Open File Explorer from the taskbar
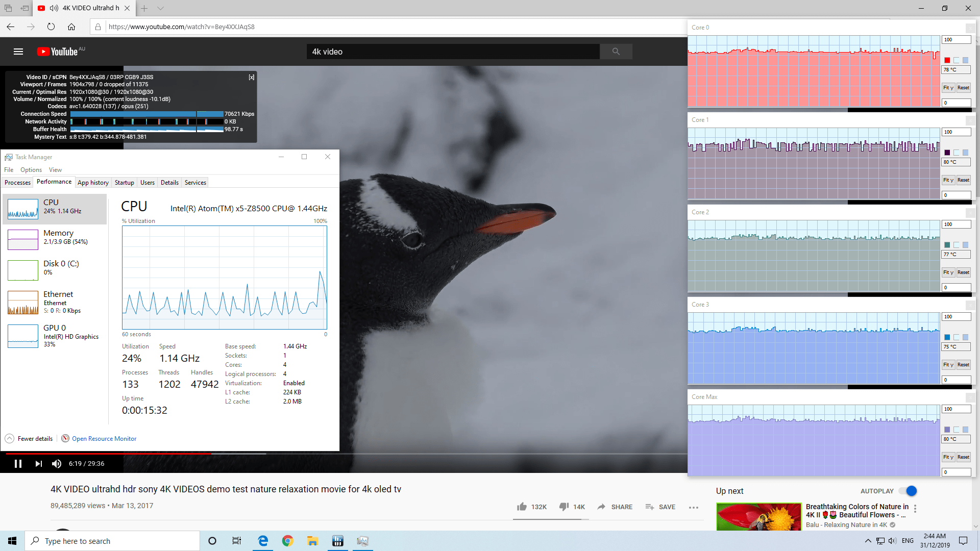 [x=312, y=541]
